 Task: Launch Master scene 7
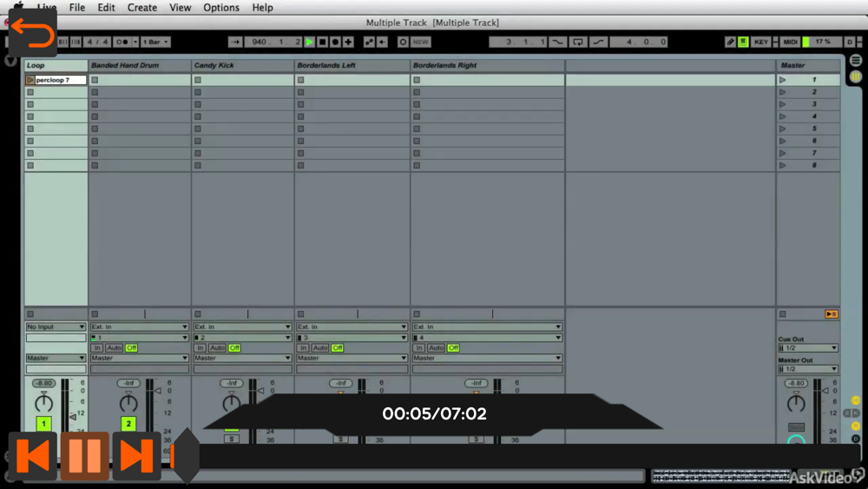(x=783, y=153)
